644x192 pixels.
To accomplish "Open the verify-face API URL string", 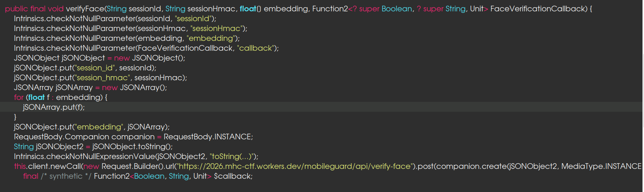I will 294,166.
